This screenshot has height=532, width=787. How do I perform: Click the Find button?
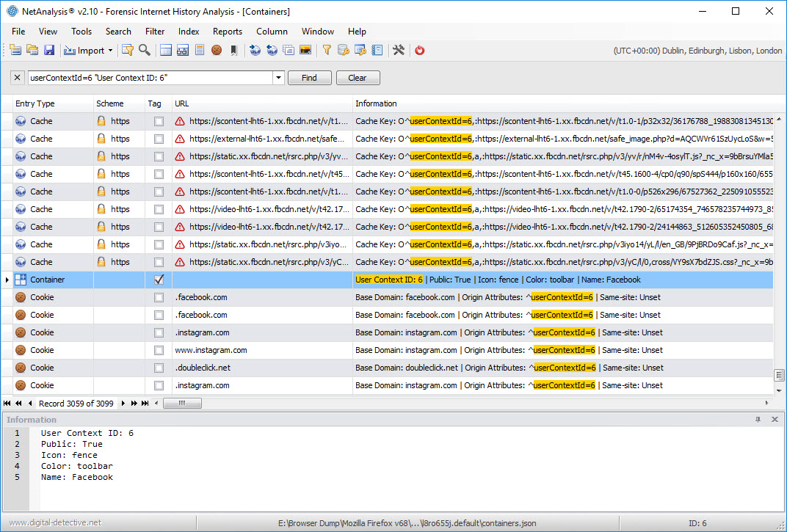pyautogui.click(x=309, y=78)
